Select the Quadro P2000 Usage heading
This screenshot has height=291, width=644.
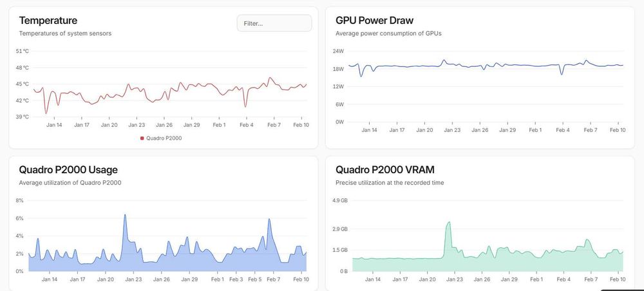68,170
